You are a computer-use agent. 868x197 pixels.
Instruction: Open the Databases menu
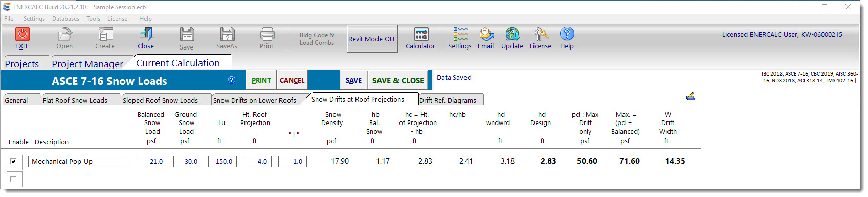pos(65,19)
